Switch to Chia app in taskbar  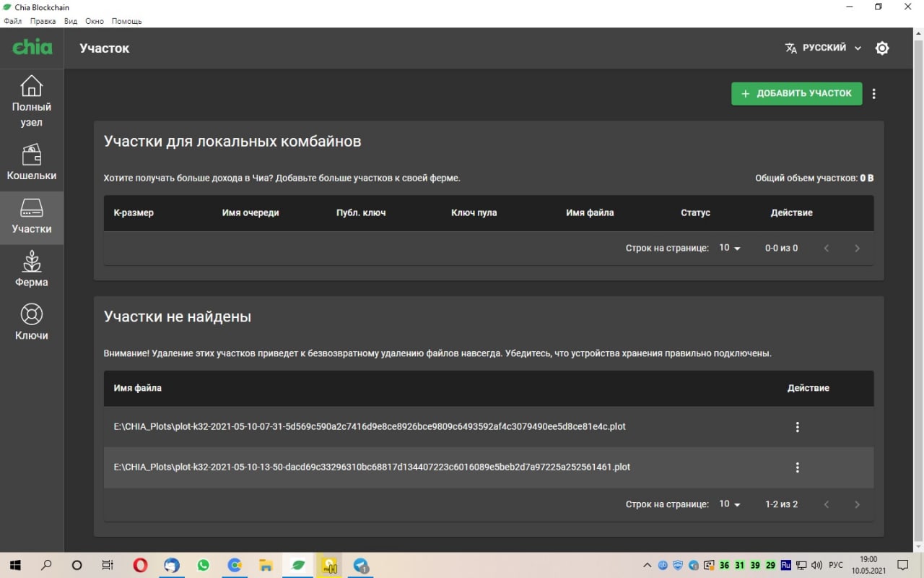(297, 566)
